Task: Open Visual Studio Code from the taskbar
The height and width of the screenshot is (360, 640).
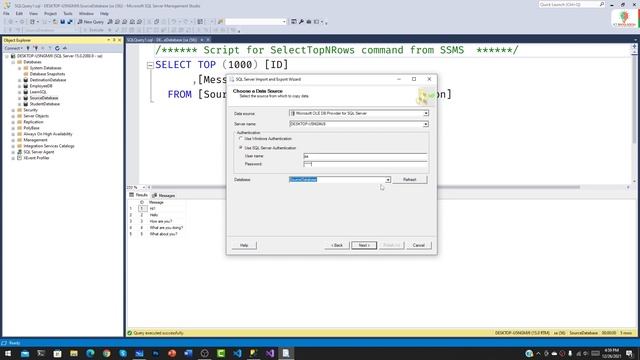Action: coord(237,353)
